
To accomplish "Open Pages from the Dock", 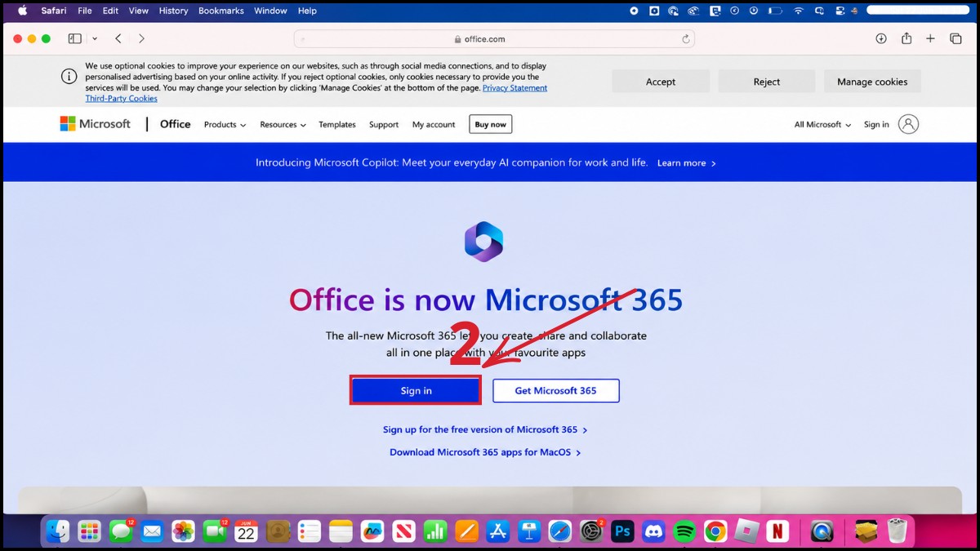I will [466, 531].
